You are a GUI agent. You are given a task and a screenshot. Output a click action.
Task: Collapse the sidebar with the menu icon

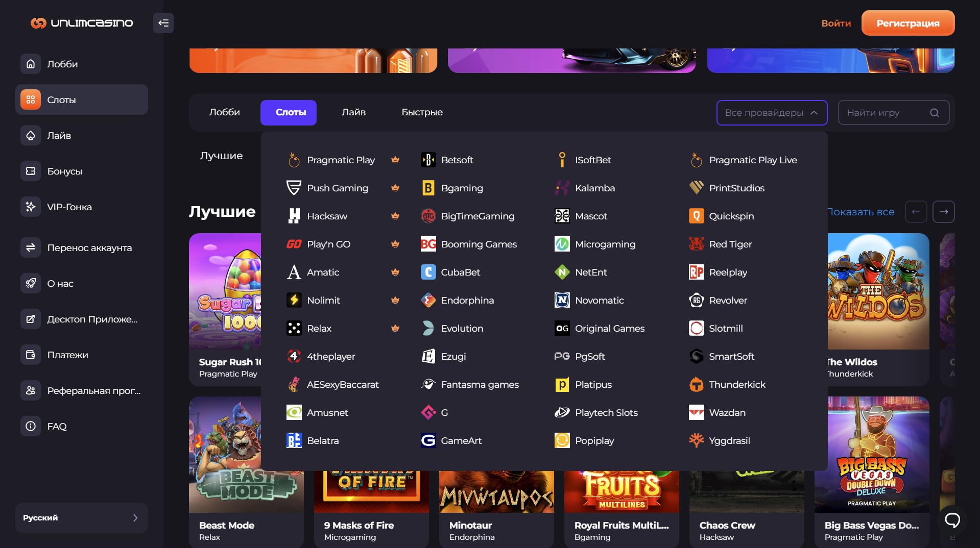click(x=163, y=23)
